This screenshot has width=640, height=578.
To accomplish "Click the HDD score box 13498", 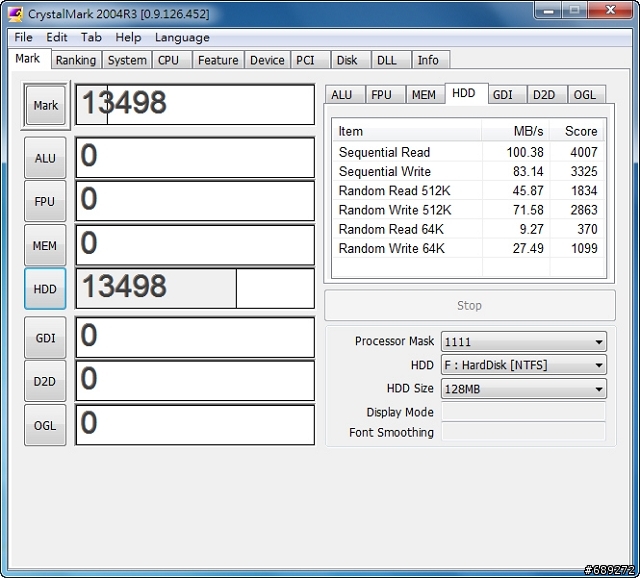I will (195, 288).
